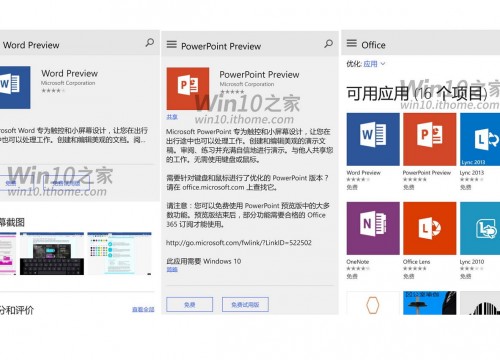The image size is (500, 360).
Task: Open the PowerPoint Preview tile in Office list
Action: pyautogui.click(x=430, y=139)
